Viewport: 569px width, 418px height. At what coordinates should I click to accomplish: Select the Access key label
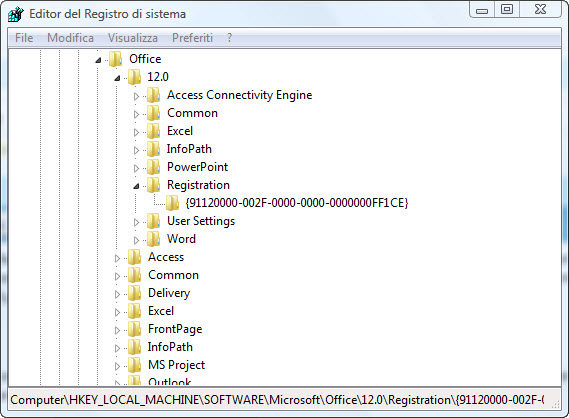tap(166, 257)
